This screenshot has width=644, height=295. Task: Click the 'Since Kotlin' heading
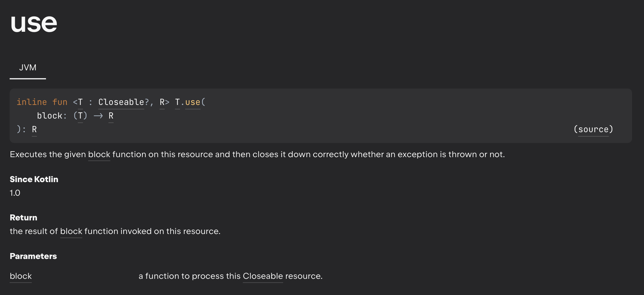click(34, 179)
